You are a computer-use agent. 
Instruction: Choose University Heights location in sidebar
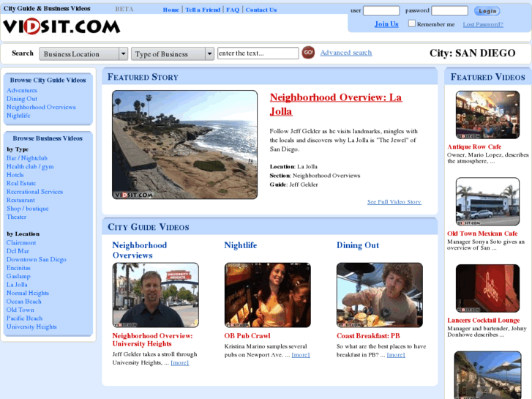pyautogui.click(x=31, y=327)
